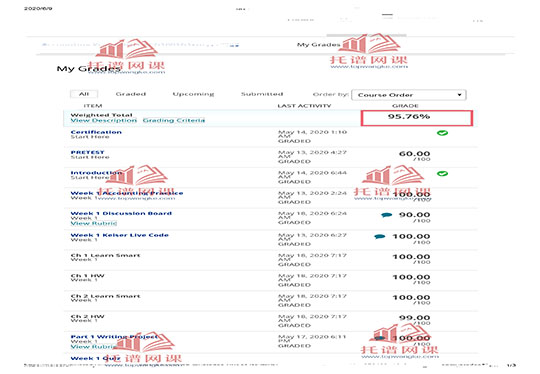Open comment bubble on Week 1 Discussion Board
Image resolution: width=540 pixels, height=374 pixels.
386,215
